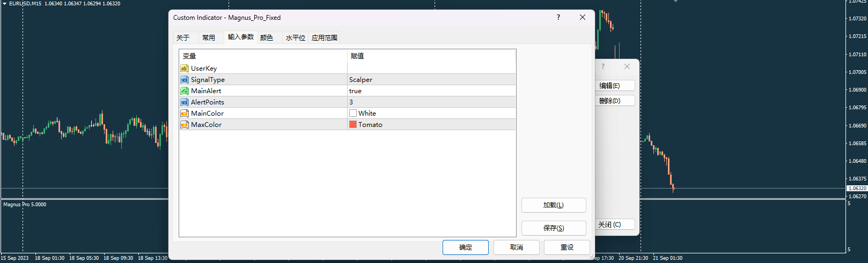Click the UserKey string parameter icon
This screenshot has width=868, height=263.
tap(184, 69)
